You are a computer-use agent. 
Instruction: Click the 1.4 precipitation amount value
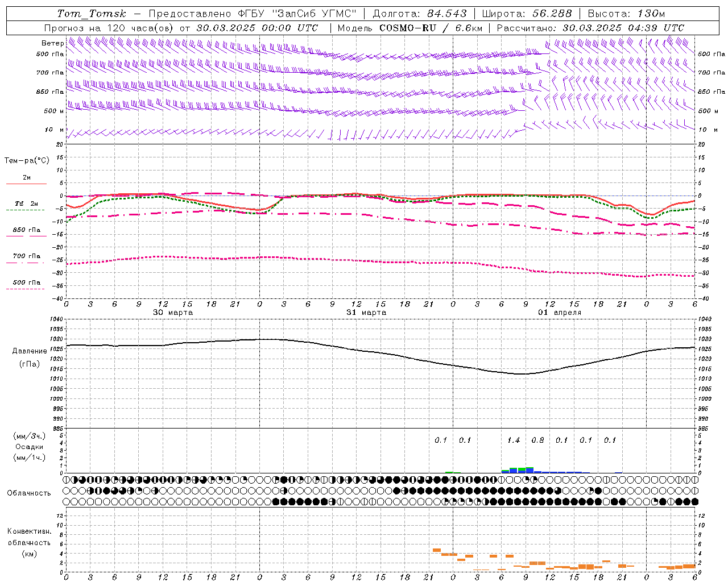pyautogui.click(x=514, y=440)
